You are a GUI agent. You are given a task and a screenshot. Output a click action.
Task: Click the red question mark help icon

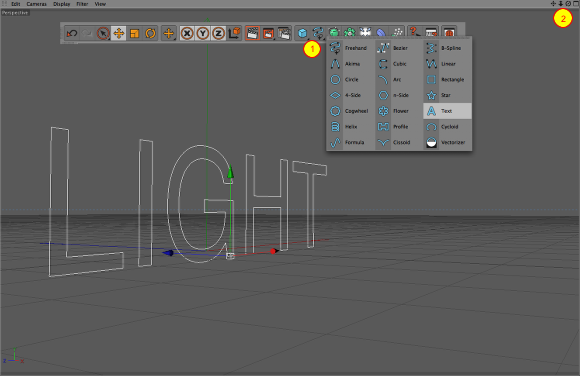tap(415, 32)
